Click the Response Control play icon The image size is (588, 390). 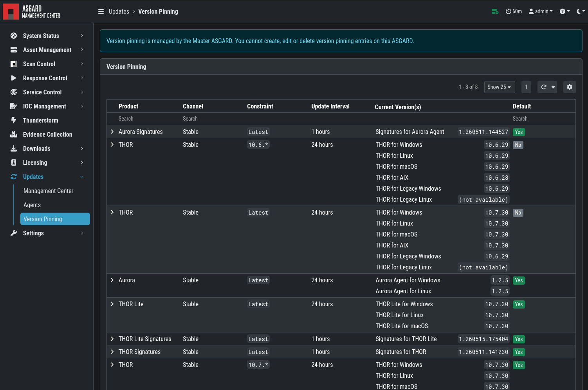point(14,78)
